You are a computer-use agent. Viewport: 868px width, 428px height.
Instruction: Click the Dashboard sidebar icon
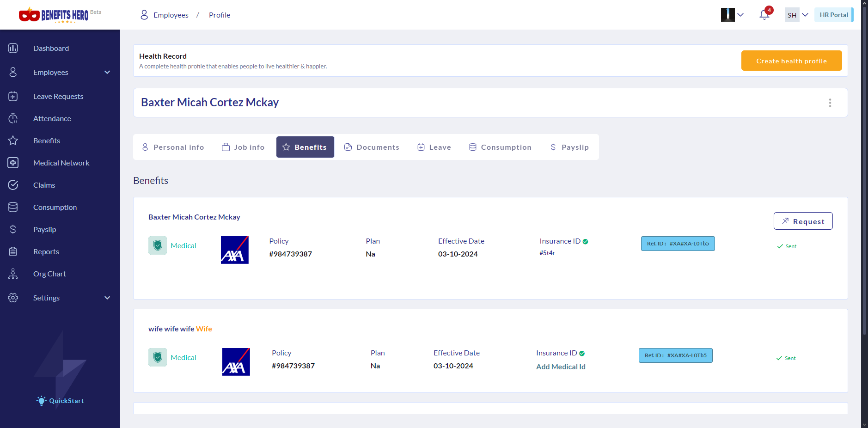[x=13, y=48]
